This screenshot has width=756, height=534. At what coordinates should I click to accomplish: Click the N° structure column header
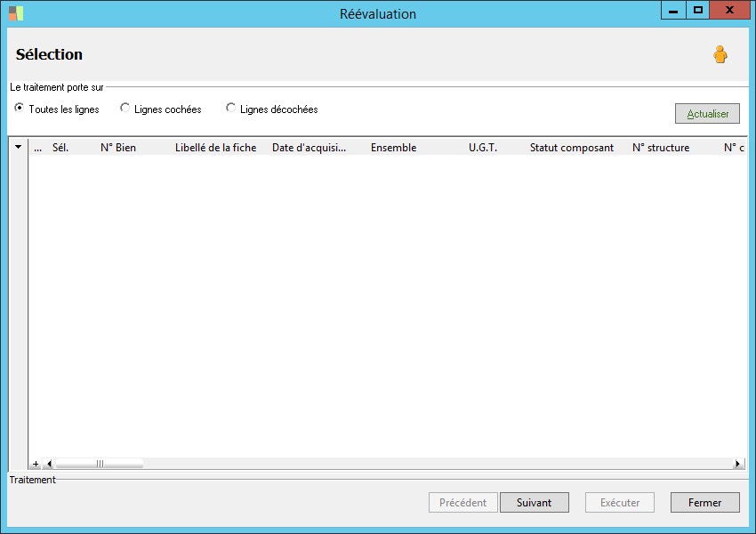[x=661, y=148]
